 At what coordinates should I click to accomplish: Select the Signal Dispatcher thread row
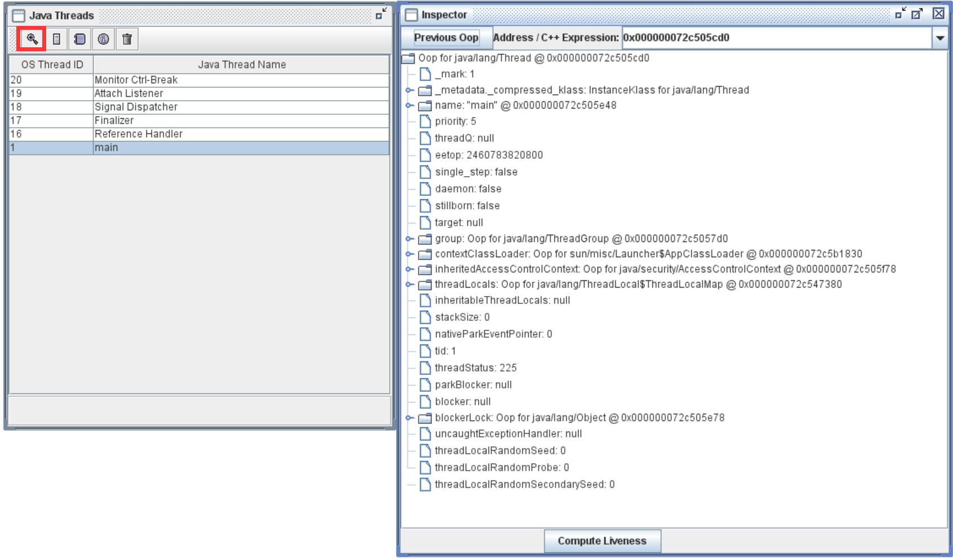coord(199,107)
